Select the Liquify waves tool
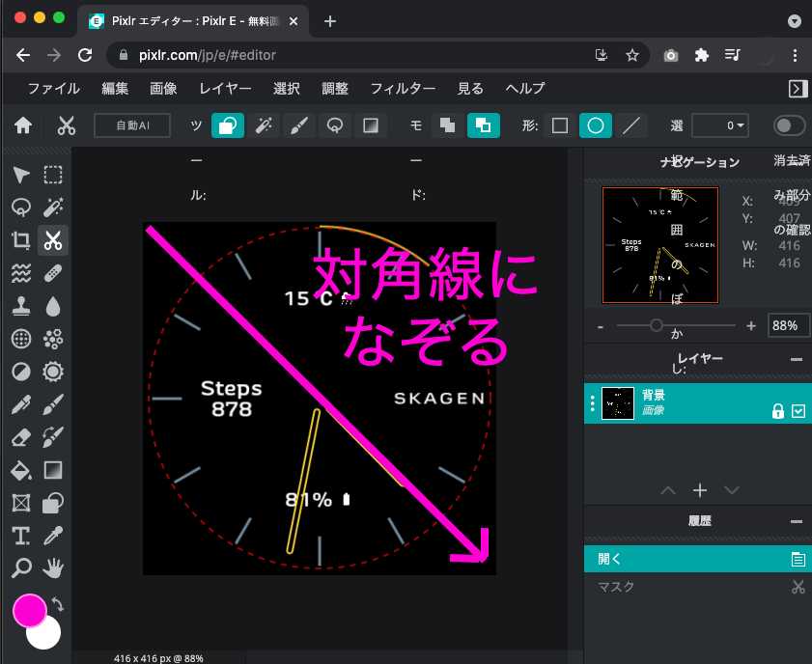 pyautogui.click(x=20, y=273)
